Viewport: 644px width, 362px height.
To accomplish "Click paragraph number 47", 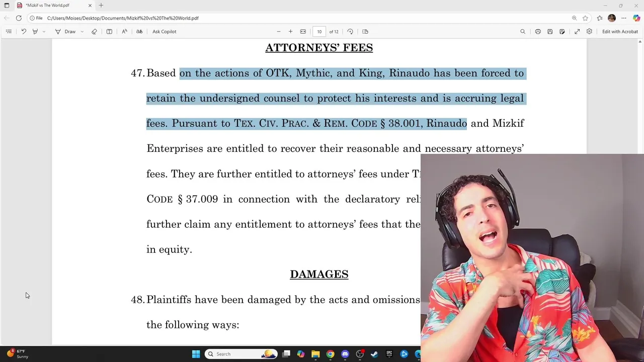I will [137, 73].
